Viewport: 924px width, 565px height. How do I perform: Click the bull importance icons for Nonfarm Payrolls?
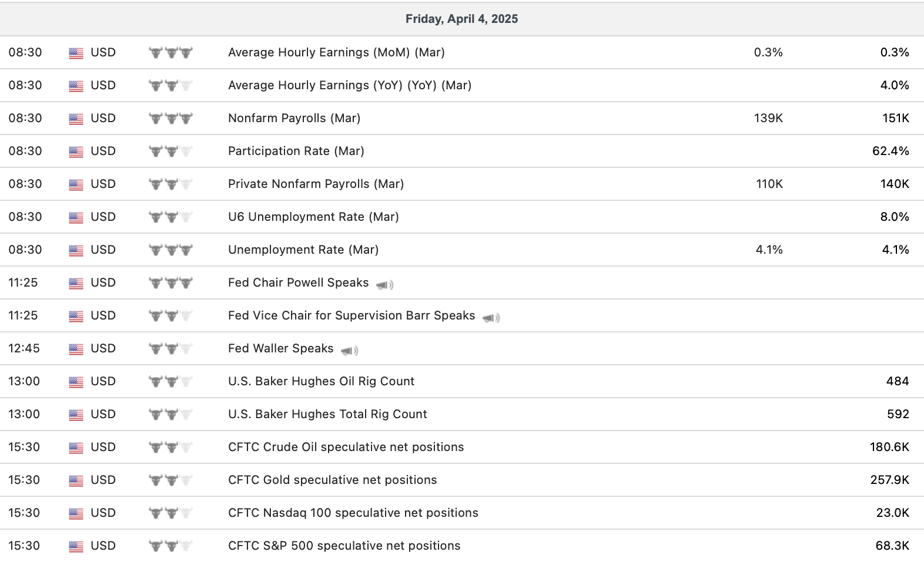coord(170,119)
